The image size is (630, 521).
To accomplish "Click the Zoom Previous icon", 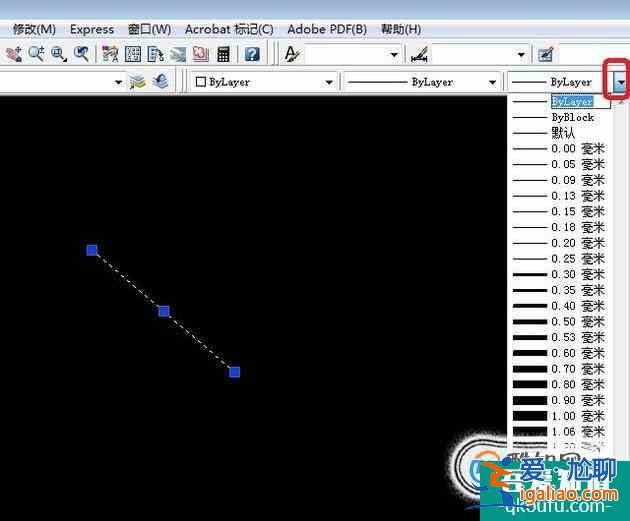I will (81, 54).
